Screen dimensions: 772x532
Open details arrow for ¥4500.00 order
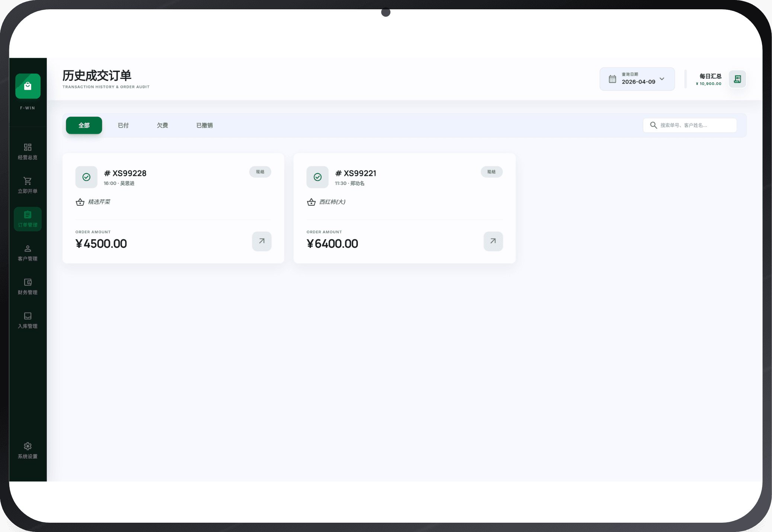(262, 241)
